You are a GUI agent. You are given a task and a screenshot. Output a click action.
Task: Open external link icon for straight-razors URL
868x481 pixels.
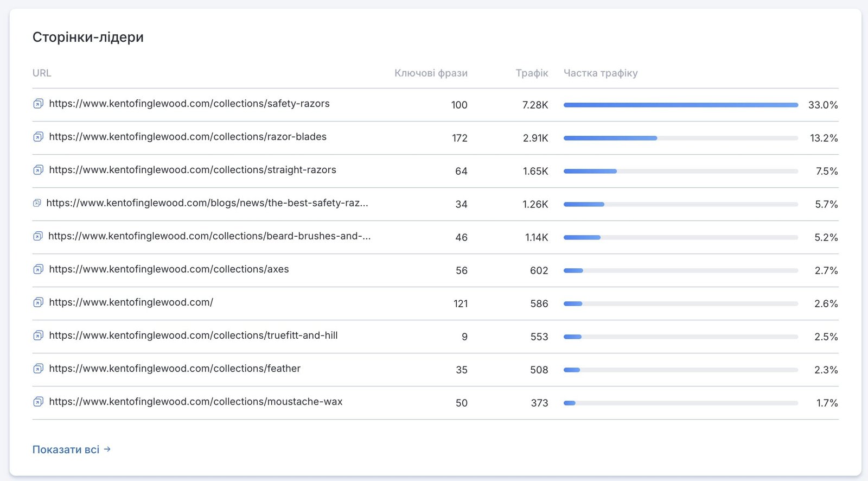pyautogui.click(x=38, y=170)
